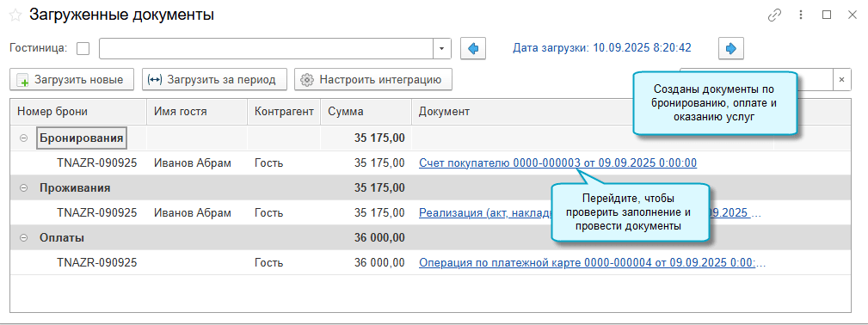Click Загрузить за период button
868x325 pixels.
[x=213, y=80]
